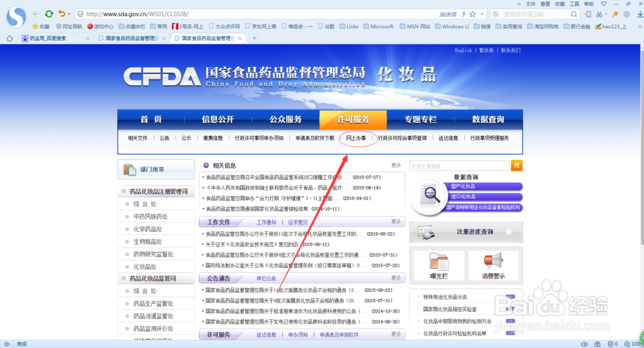Image resolution: width=644 pixels, height=348 pixels.
Task: Open the 帮助 menu
Action: pos(589,4)
